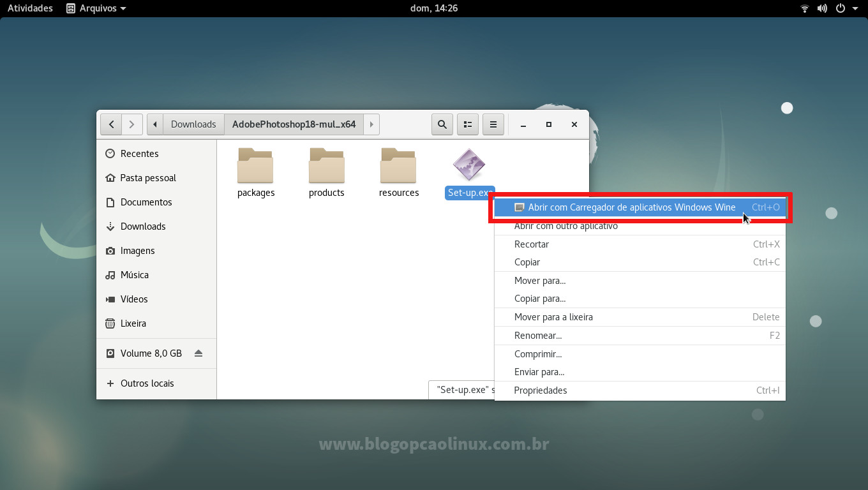The image size is (868, 490).
Task: Close the Arquivos window
Action: tap(574, 124)
